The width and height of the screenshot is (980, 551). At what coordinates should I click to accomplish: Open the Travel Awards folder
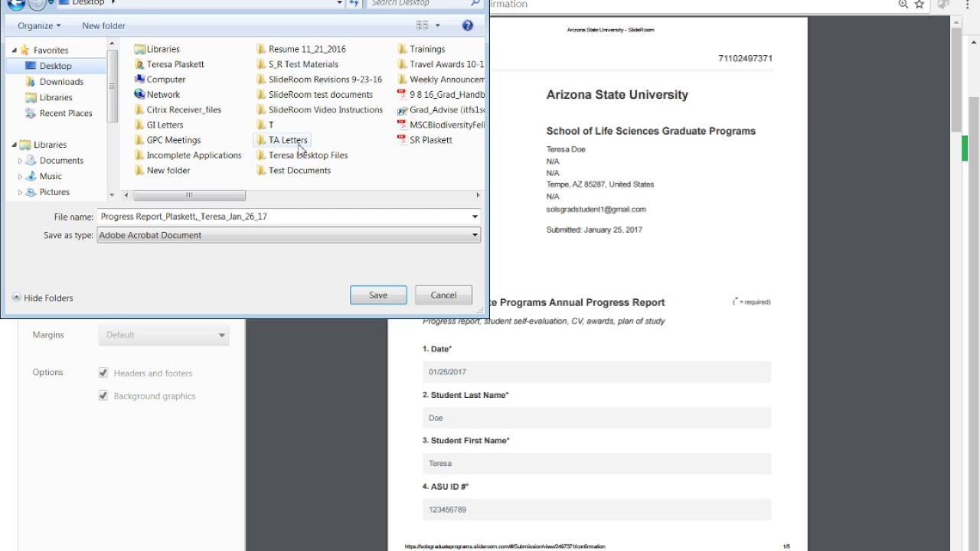[x=441, y=64]
